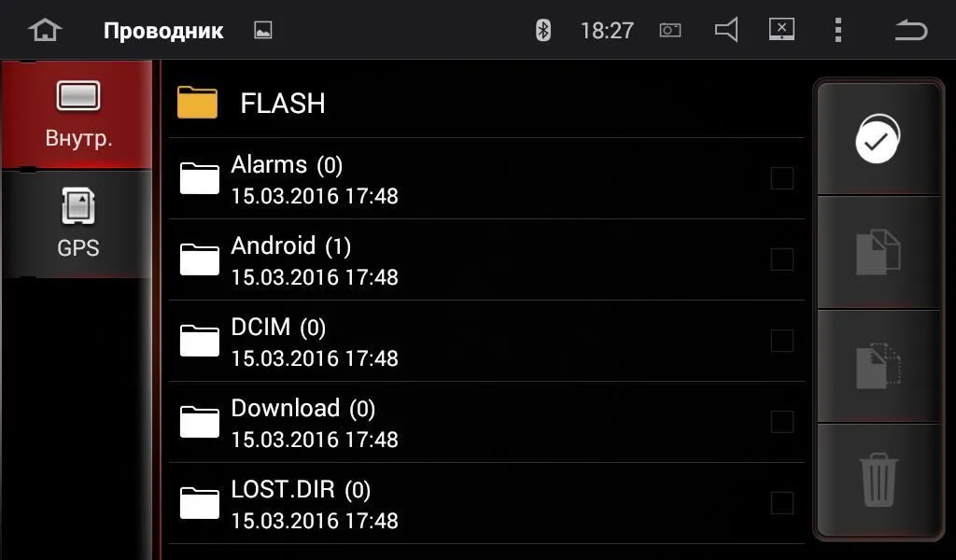Open the three-dot overflow menu

pyautogui.click(x=838, y=30)
